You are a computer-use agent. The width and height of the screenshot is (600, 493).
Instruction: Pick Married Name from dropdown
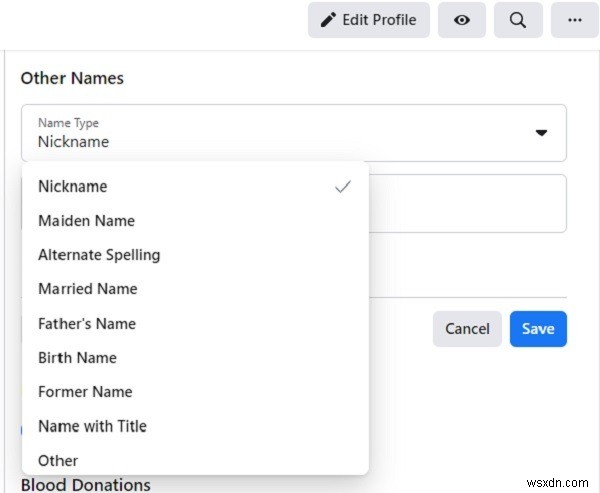(x=88, y=289)
